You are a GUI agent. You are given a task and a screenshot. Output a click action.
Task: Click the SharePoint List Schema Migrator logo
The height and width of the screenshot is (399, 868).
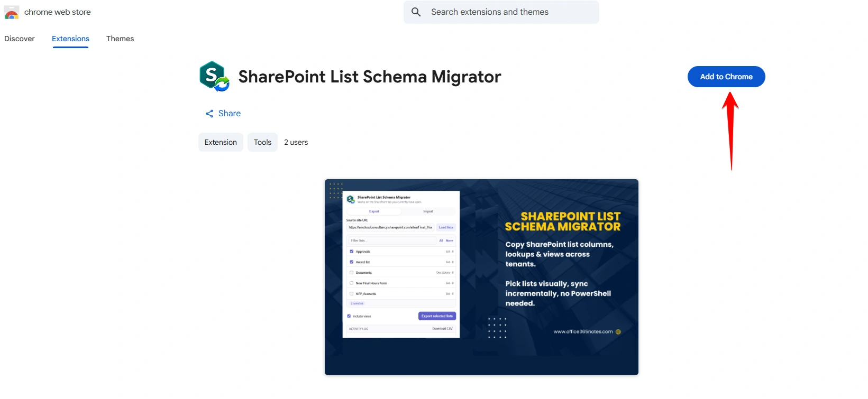214,77
